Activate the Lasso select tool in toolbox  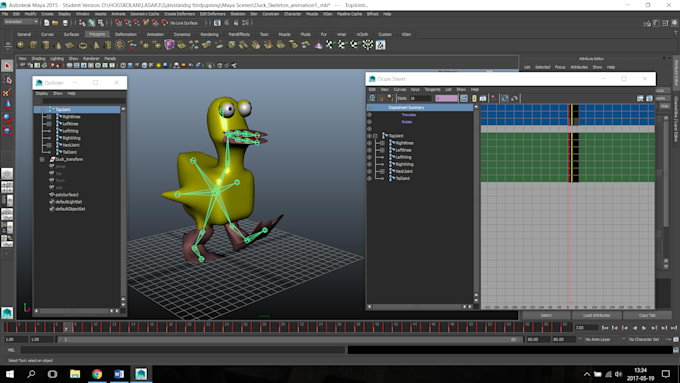[7, 79]
